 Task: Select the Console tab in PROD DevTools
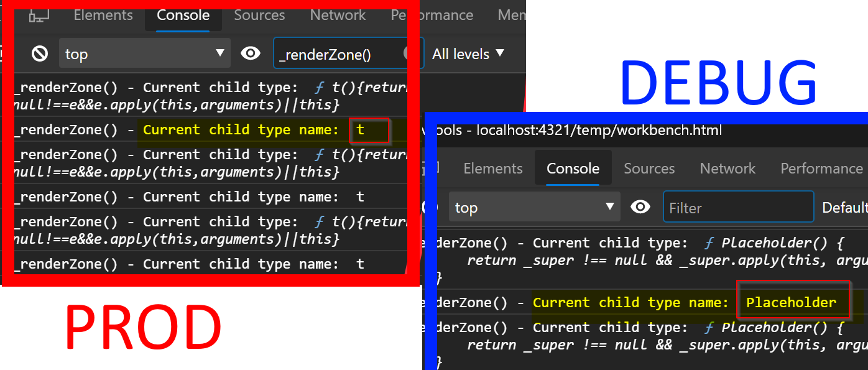pos(183,15)
